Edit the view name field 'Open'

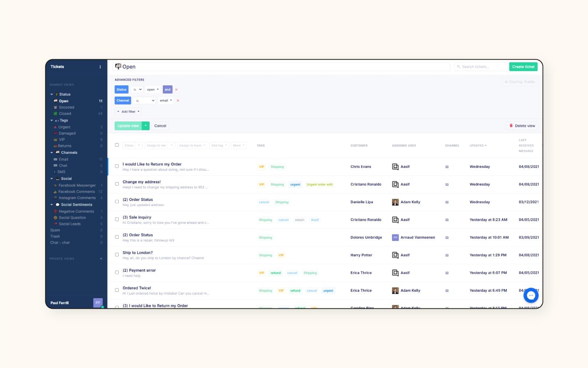point(281,67)
